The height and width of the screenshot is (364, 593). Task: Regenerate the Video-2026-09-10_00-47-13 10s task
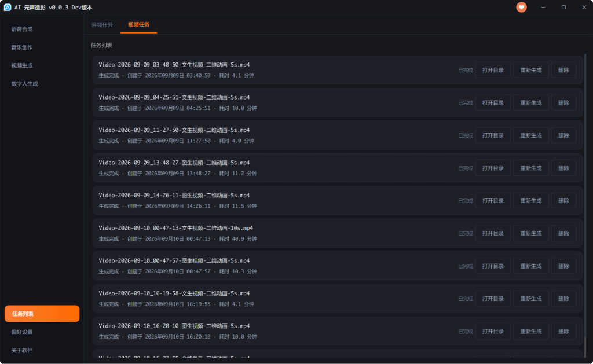click(530, 234)
